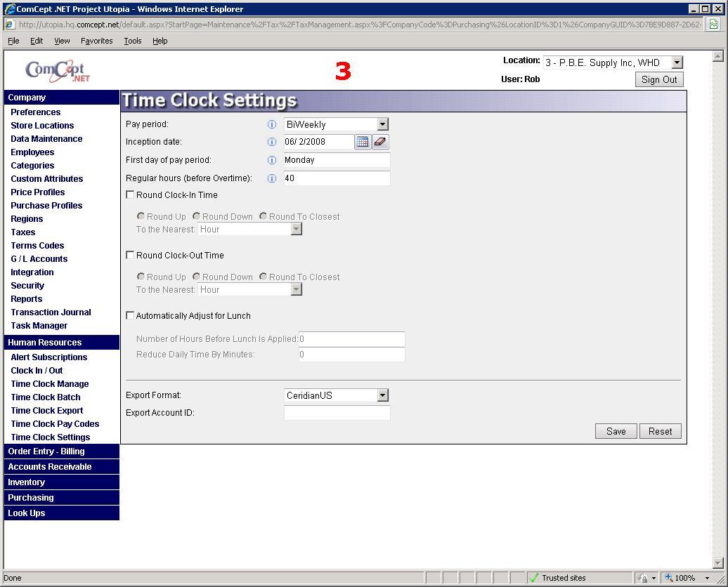Open the Pay period BiWeekly dropdown
This screenshot has height=587, width=728.
[382, 124]
